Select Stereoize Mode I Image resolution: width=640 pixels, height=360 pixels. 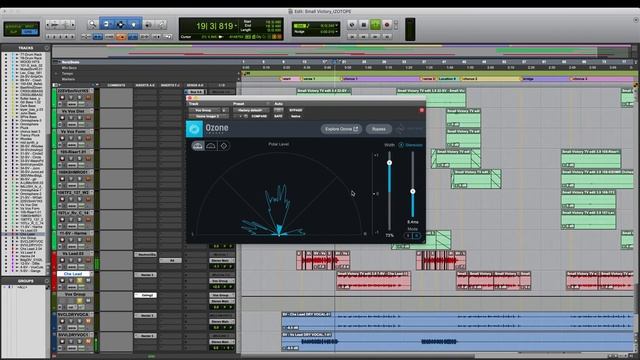408,236
